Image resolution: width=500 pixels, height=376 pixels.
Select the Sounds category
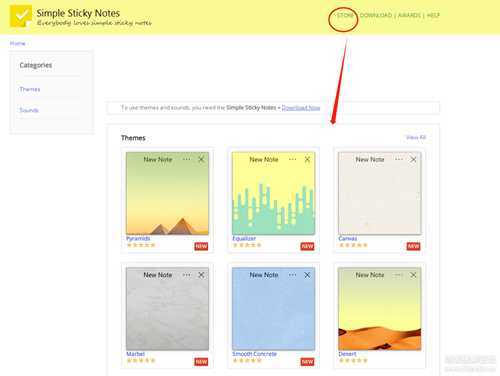[x=29, y=110]
